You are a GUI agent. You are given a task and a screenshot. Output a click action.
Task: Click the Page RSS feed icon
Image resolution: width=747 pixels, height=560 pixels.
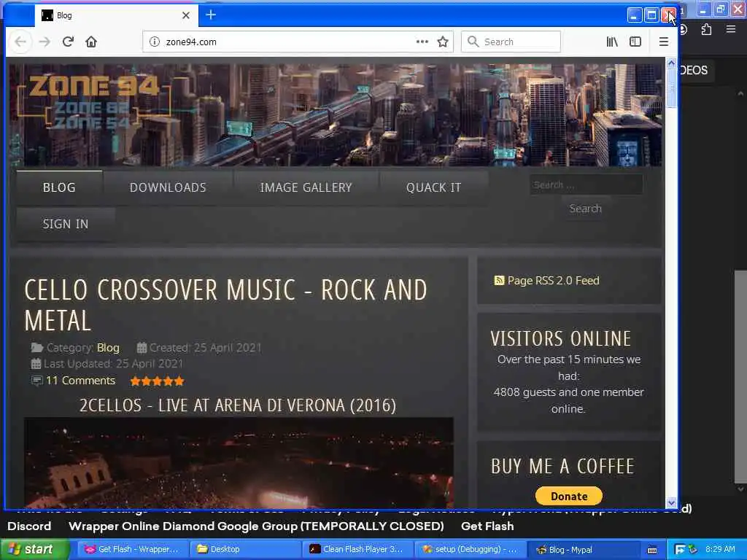tap(499, 281)
